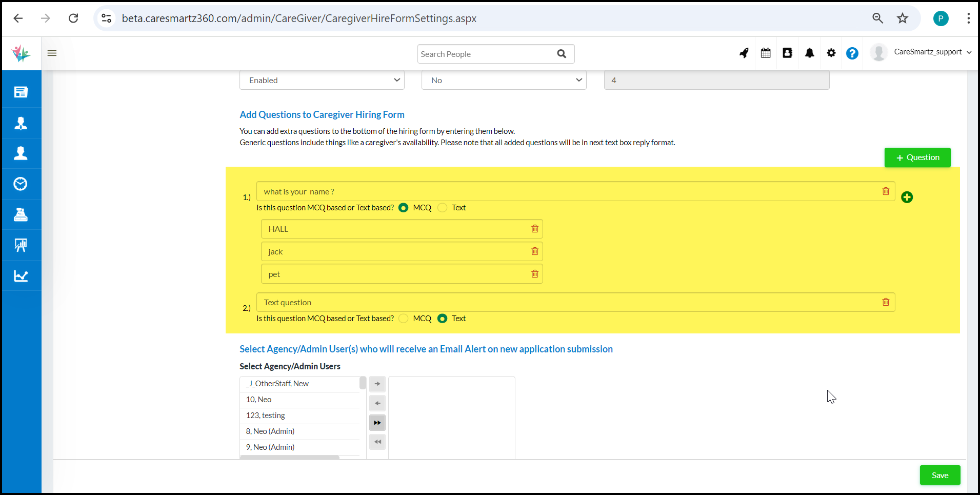
Task: Click the green '+ Question' button
Action: click(917, 157)
